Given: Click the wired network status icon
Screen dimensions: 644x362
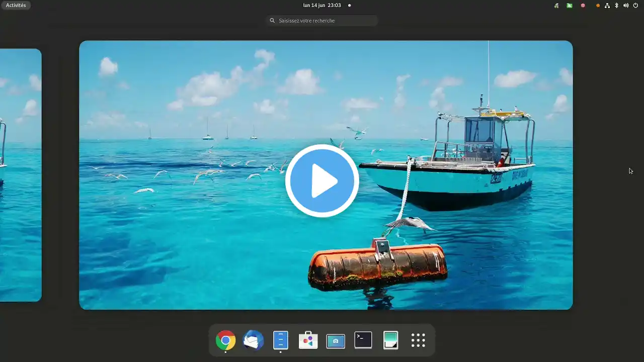Looking at the screenshot, I should (x=607, y=6).
